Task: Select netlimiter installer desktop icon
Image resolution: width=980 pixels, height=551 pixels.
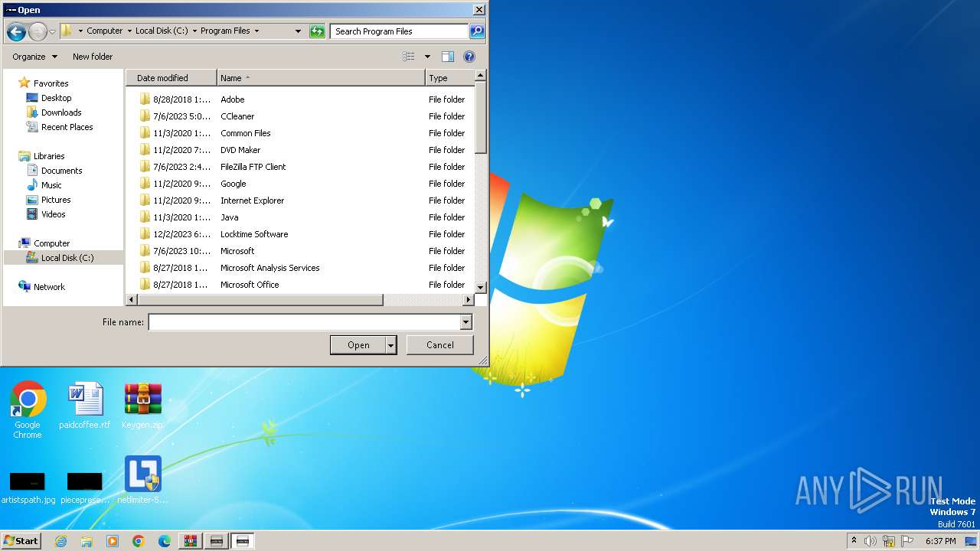Action: click(142, 480)
